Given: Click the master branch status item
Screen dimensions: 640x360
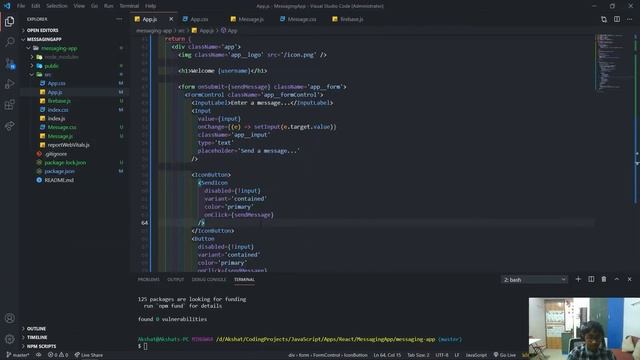Looking at the screenshot, I should pos(18,355).
